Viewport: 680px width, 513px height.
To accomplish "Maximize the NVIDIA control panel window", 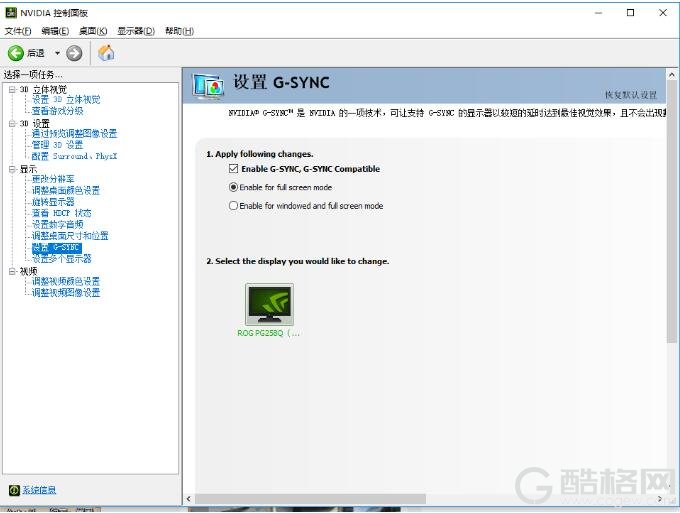I will click(631, 13).
